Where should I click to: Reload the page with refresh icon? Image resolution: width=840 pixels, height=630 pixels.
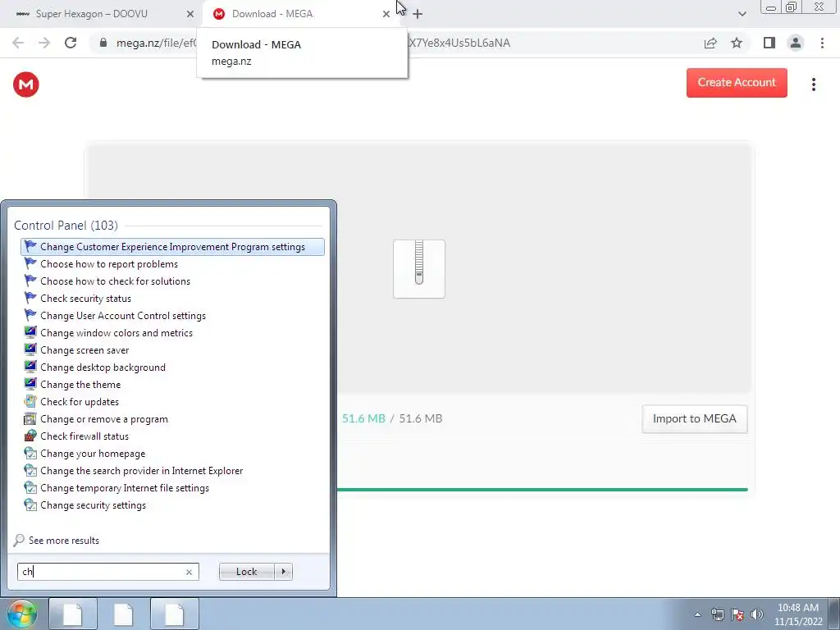click(x=71, y=43)
